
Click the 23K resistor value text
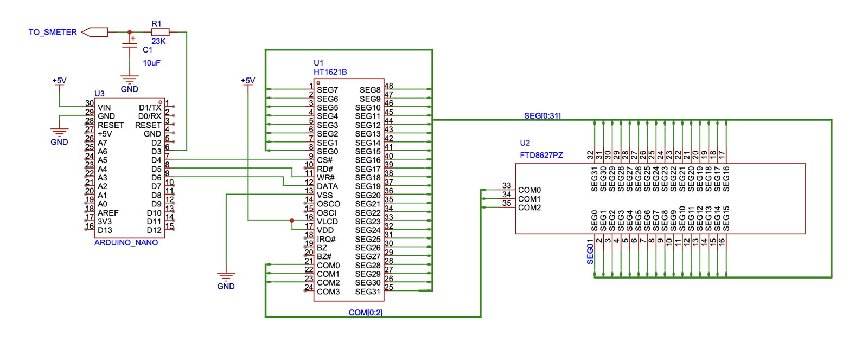158,41
